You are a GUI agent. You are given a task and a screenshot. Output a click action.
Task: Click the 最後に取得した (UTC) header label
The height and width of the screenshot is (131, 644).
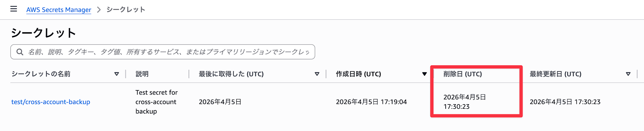click(231, 74)
